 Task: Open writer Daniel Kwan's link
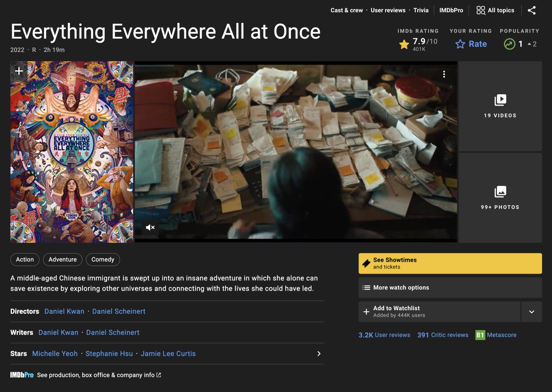(58, 332)
